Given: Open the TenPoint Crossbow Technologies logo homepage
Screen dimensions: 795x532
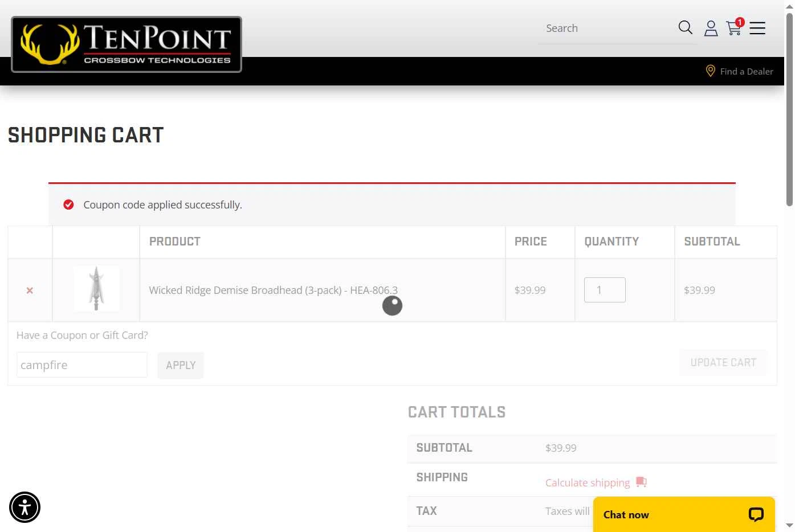Looking at the screenshot, I should [x=127, y=44].
